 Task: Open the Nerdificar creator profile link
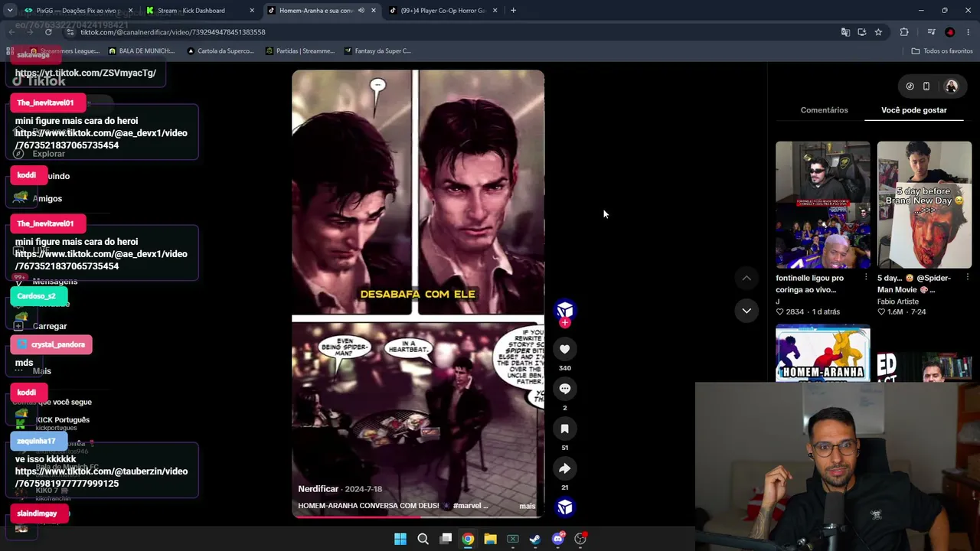(318, 489)
